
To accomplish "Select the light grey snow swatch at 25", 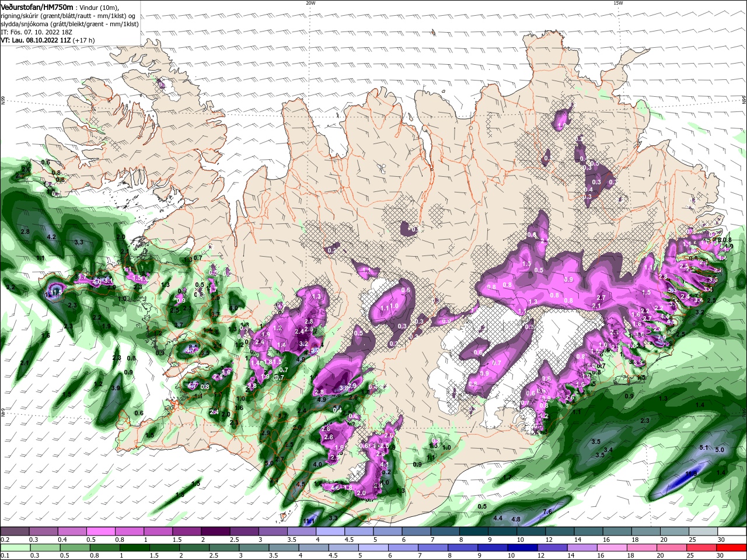I will click(x=704, y=531).
